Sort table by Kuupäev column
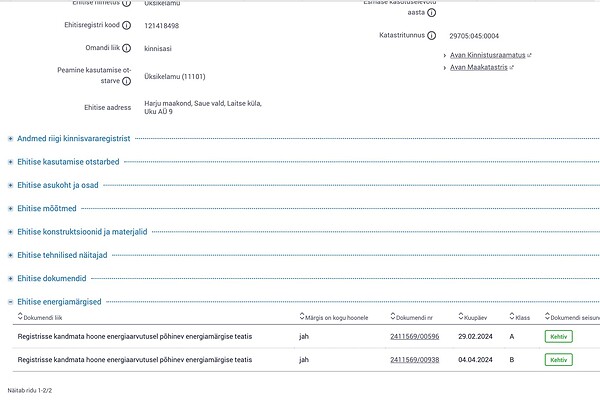The height and width of the screenshot is (400, 600). point(475,317)
